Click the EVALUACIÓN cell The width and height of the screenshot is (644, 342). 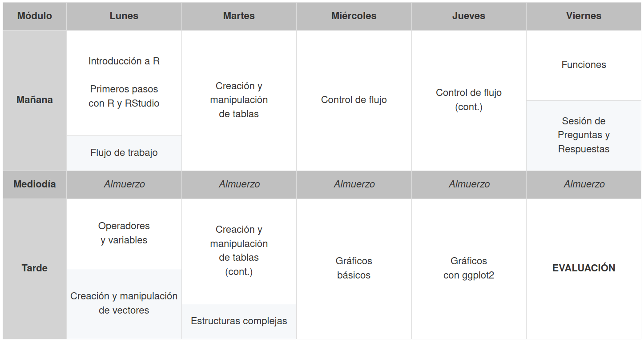click(584, 268)
